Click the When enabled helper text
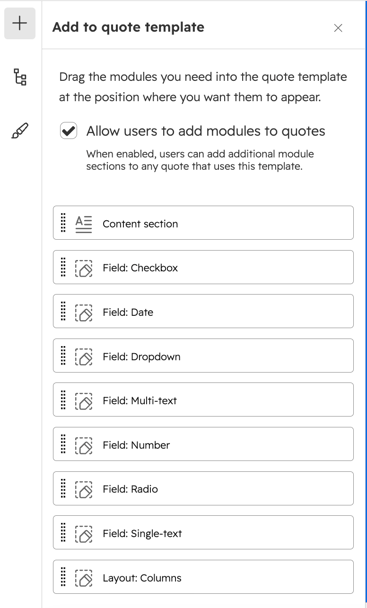The height and width of the screenshot is (608, 367). point(200,160)
